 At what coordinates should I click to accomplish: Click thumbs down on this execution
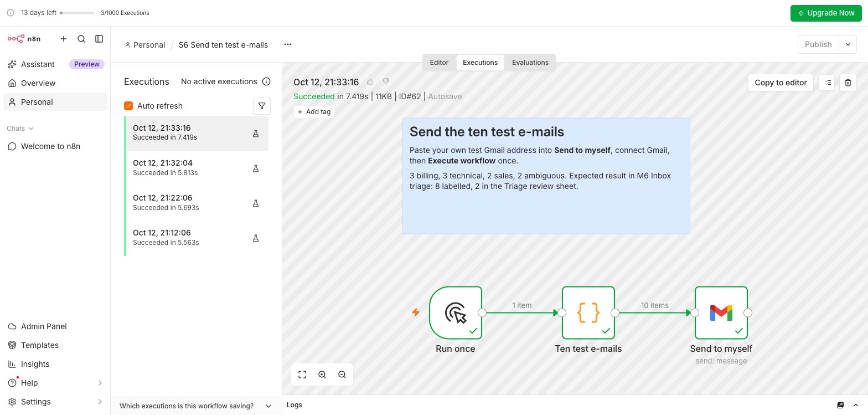386,81
